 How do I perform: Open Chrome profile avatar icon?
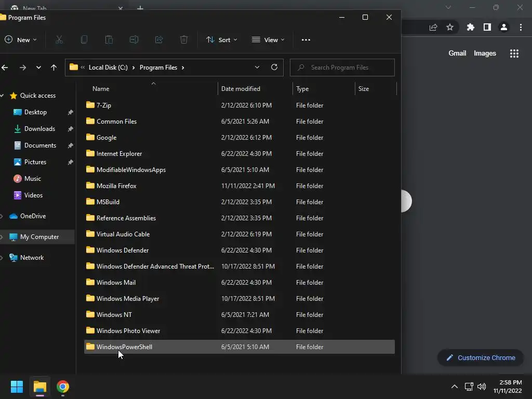click(x=504, y=27)
